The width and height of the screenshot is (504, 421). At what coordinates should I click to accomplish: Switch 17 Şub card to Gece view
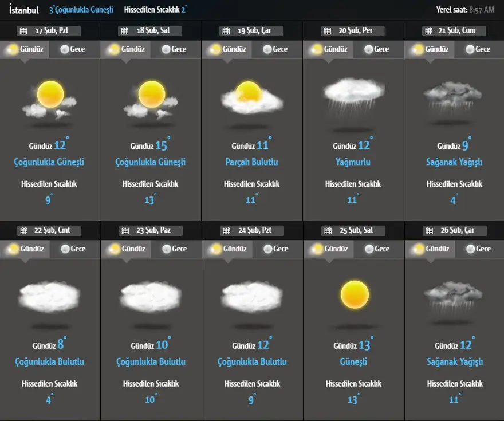[x=72, y=49]
